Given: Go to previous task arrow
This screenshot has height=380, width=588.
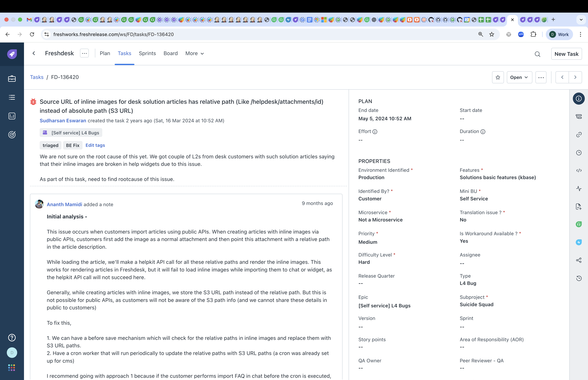Looking at the screenshot, I should pyautogui.click(x=562, y=77).
